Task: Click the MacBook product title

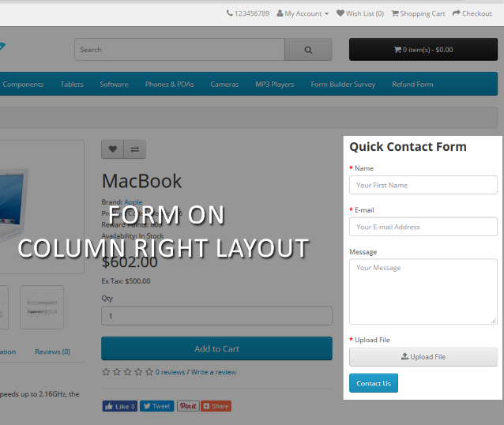Action: pyautogui.click(x=141, y=181)
